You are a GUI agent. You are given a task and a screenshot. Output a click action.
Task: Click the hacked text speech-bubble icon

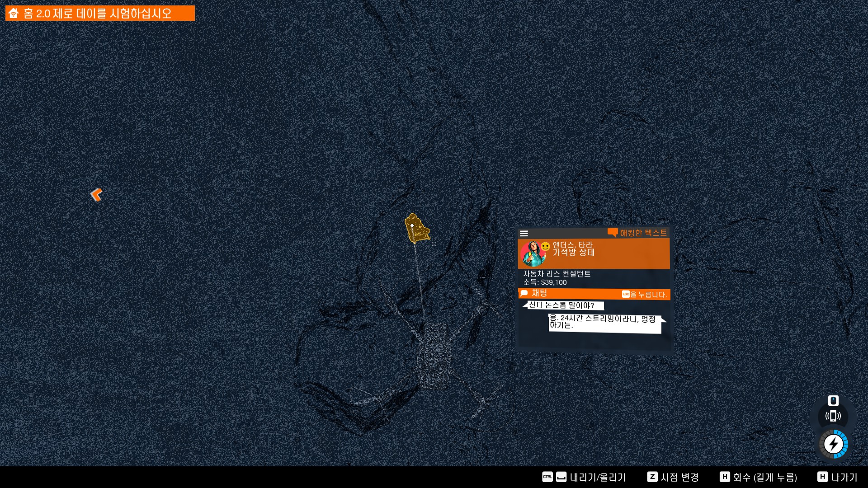(613, 233)
